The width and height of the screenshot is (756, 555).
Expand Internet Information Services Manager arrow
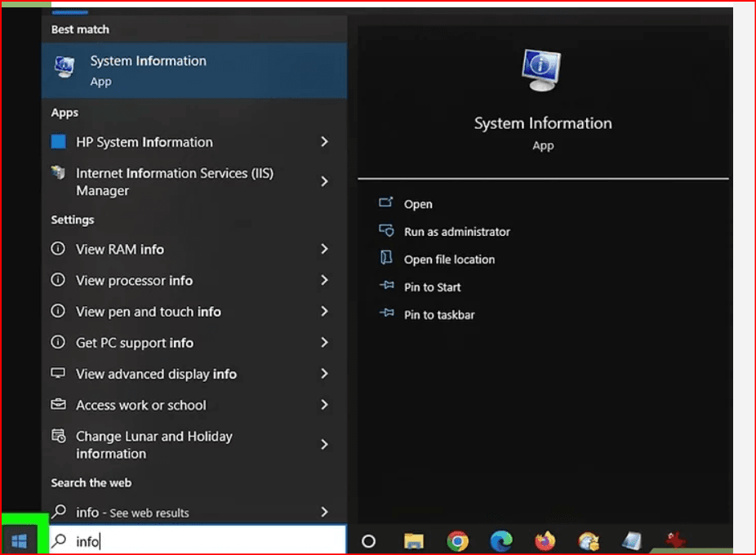(x=324, y=181)
